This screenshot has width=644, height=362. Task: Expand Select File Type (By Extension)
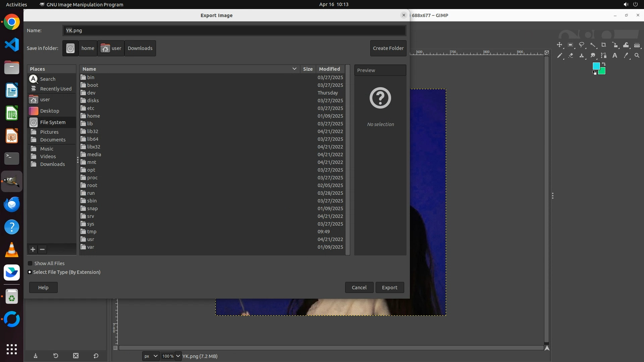(30, 272)
